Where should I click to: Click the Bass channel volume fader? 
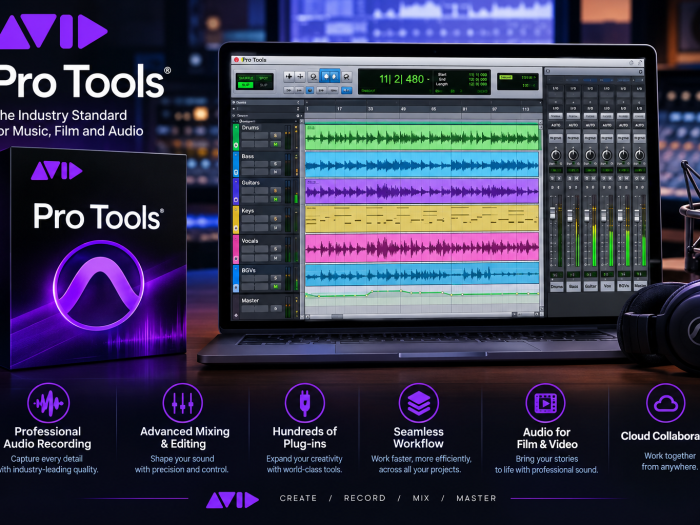tap(570, 217)
